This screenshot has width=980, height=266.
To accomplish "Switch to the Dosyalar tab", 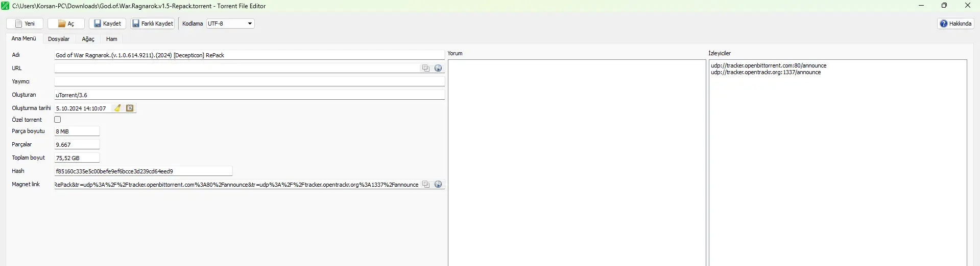I will tap(59, 39).
